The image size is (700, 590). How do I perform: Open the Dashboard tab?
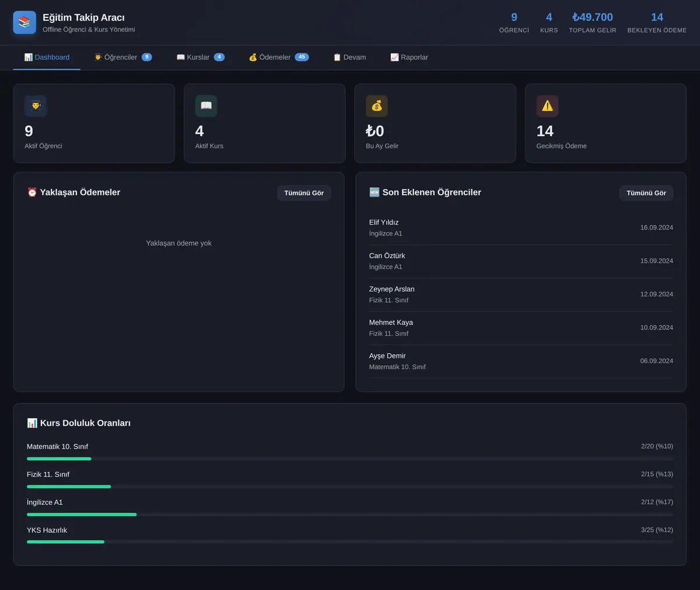pos(47,57)
